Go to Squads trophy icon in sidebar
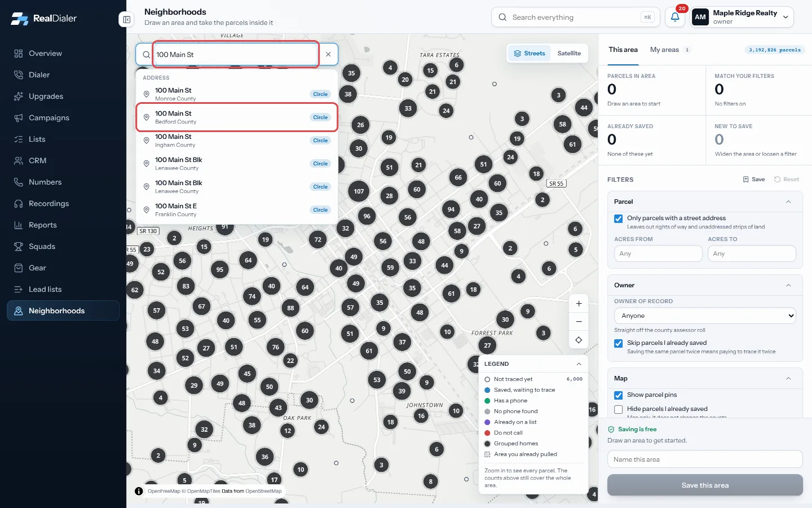Screen dimensions: 812x508 click(19, 247)
